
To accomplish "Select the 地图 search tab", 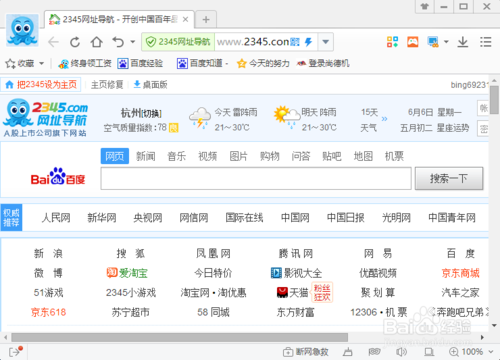I will click(363, 156).
